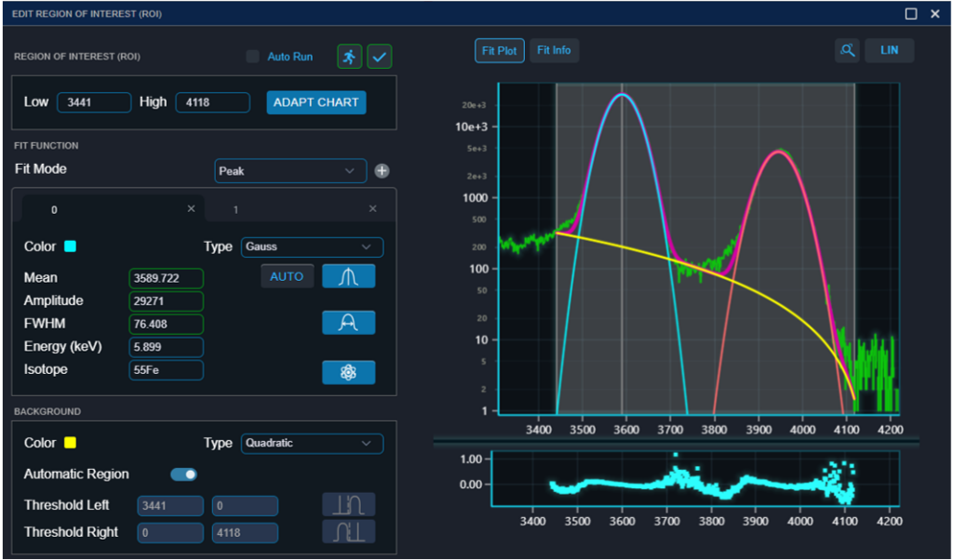Viewport: 953px width, 560px height.
Task: Click the Low field showing 3441
Action: tap(94, 102)
